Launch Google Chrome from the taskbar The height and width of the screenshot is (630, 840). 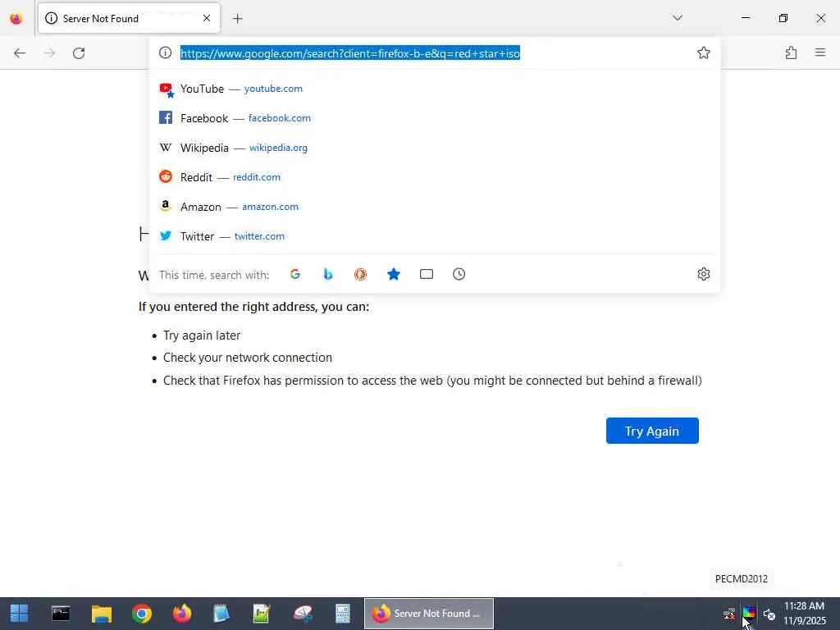coord(142,614)
